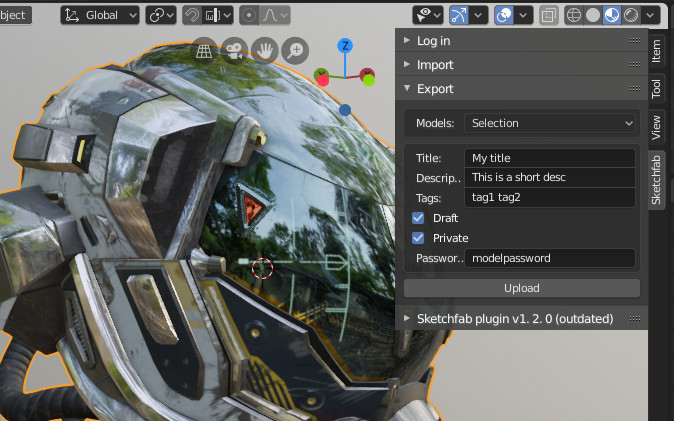Expand the Import panel
674x421 pixels.
[434, 65]
